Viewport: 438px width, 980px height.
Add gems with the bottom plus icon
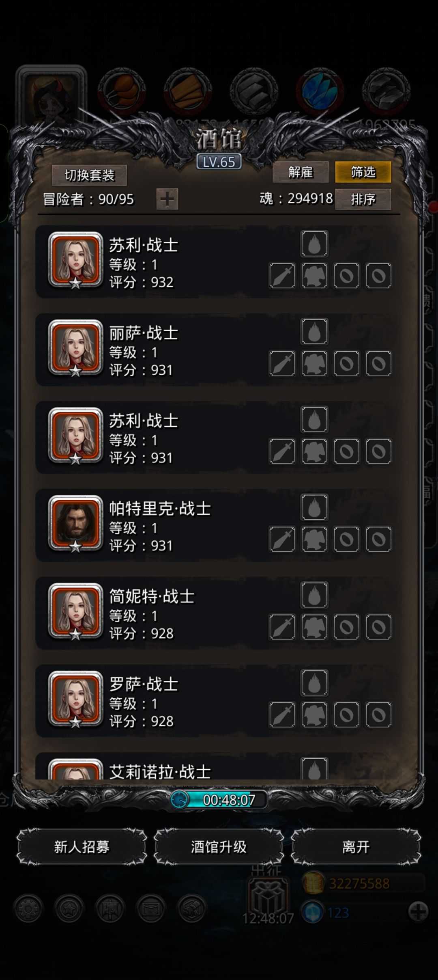coord(418,912)
